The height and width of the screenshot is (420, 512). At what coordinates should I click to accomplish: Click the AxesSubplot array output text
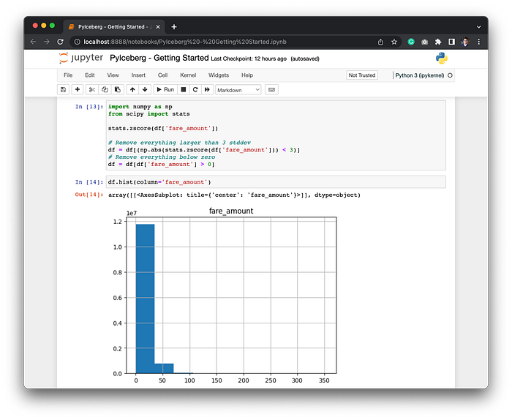(234, 195)
